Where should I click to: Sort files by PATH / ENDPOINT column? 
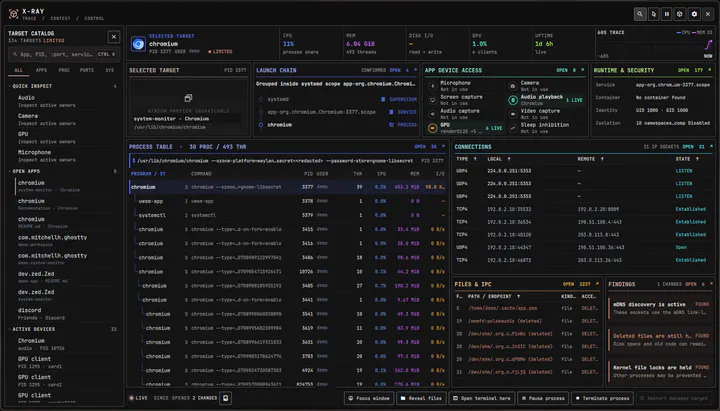point(494,297)
